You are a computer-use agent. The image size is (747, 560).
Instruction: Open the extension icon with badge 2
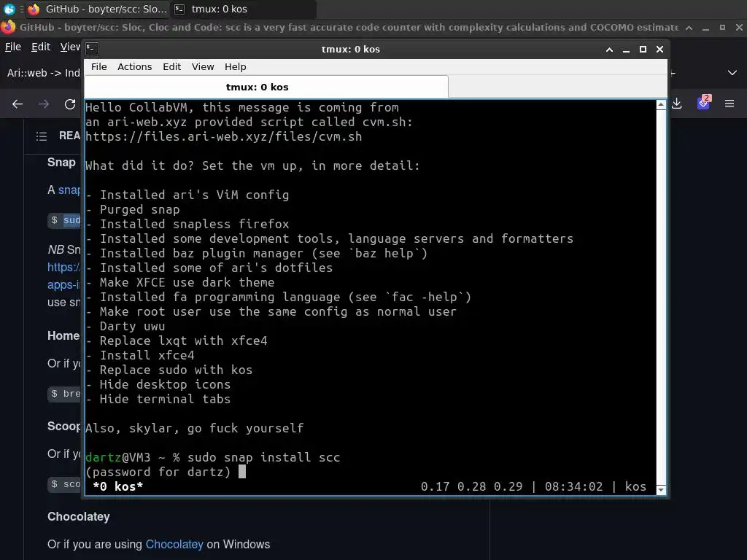pos(704,102)
